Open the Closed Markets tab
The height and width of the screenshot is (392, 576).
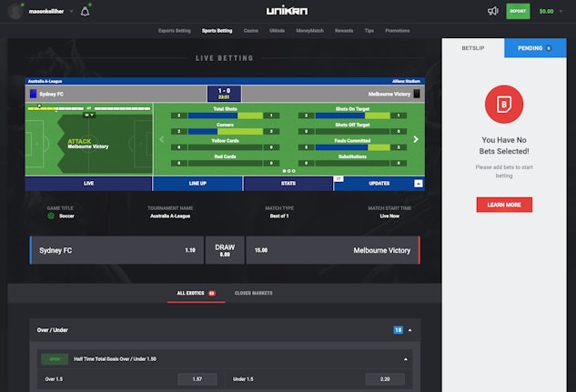253,293
